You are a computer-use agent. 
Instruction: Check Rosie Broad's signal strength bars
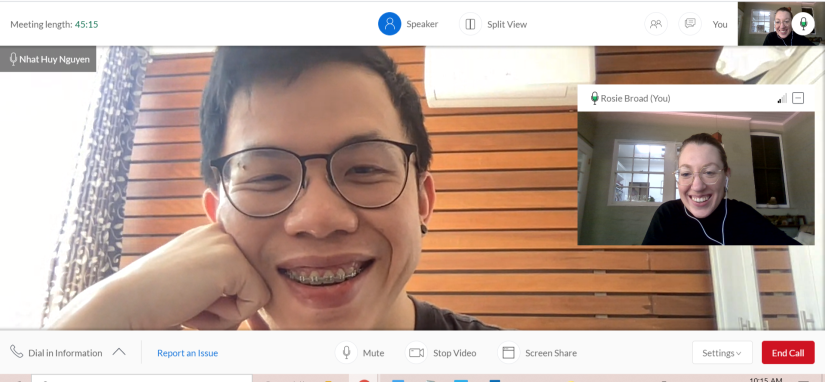[782, 98]
